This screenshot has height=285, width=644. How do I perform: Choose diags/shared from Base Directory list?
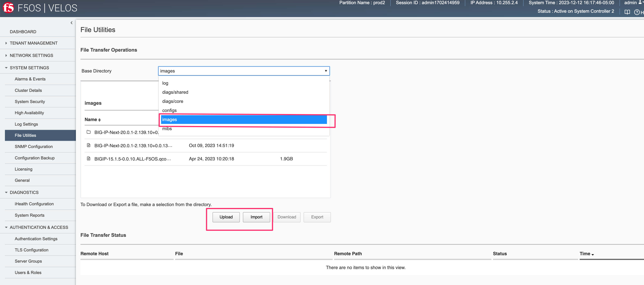click(244, 92)
